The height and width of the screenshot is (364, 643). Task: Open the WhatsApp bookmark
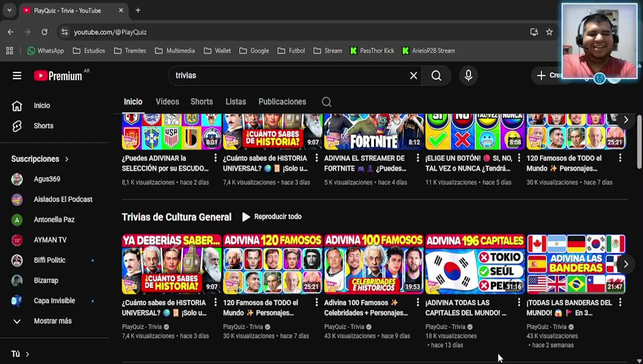tap(45, 51)
